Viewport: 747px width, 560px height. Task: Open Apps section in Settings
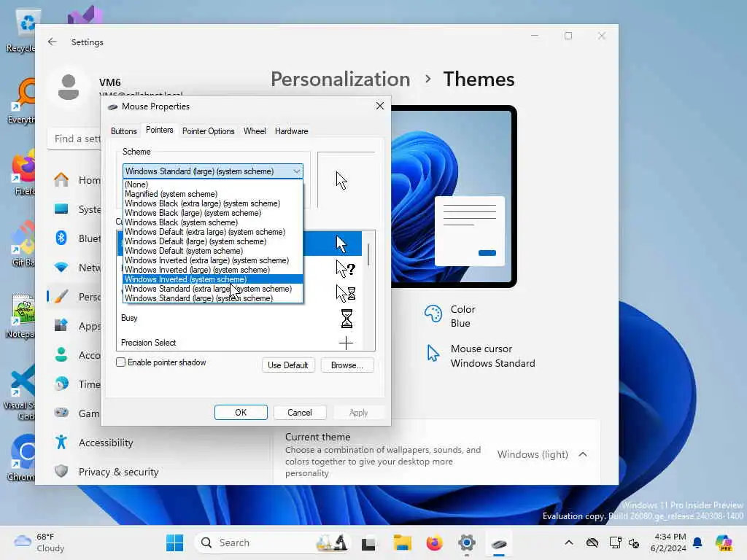pos(76,326)
